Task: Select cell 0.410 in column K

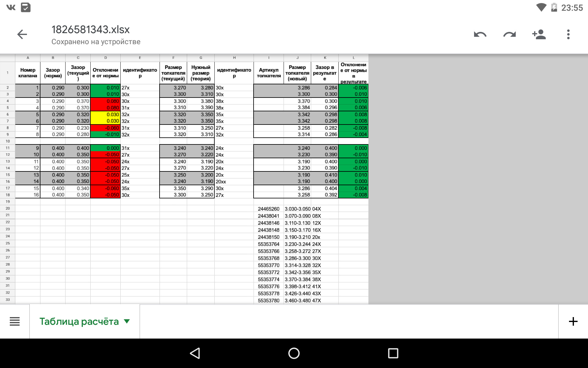Action: point(325,175)
